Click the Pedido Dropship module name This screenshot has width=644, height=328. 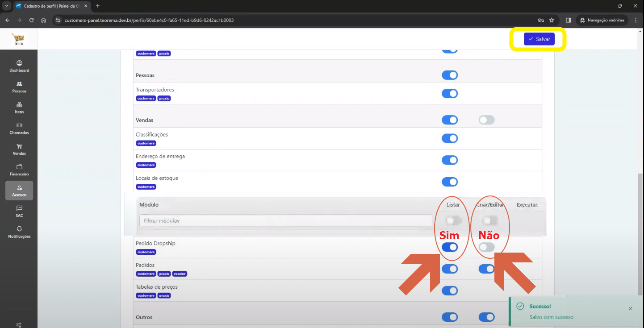coord(155,243)
